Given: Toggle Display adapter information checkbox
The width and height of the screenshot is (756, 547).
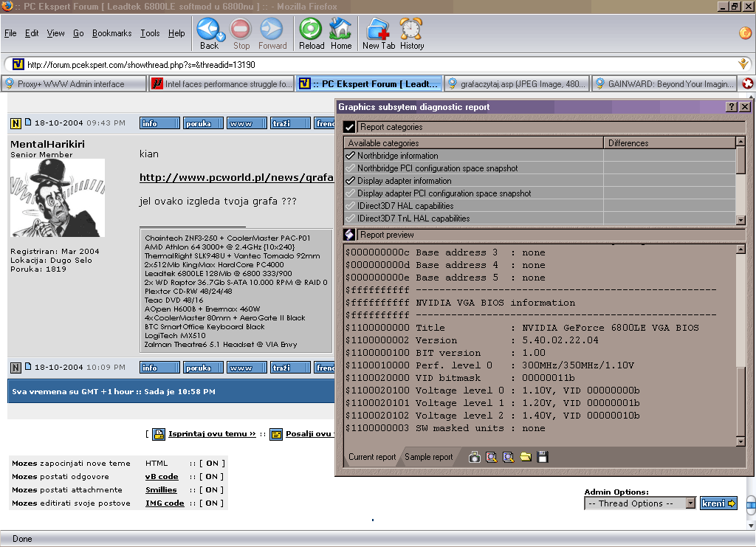Looking at the screenshot, I should click(350, 181).
